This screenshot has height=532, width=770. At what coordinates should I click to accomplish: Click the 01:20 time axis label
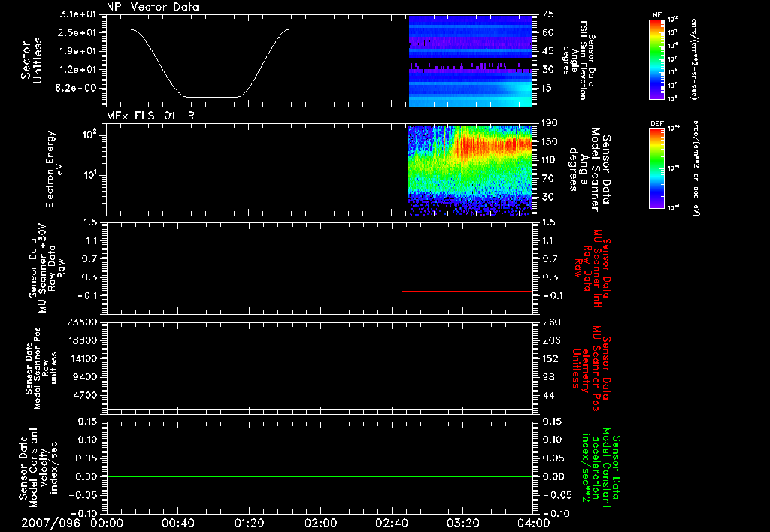(249, 523)
